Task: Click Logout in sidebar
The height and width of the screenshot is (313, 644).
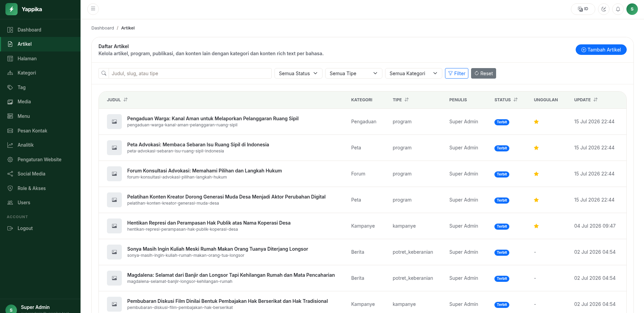Action: (40, 228)
